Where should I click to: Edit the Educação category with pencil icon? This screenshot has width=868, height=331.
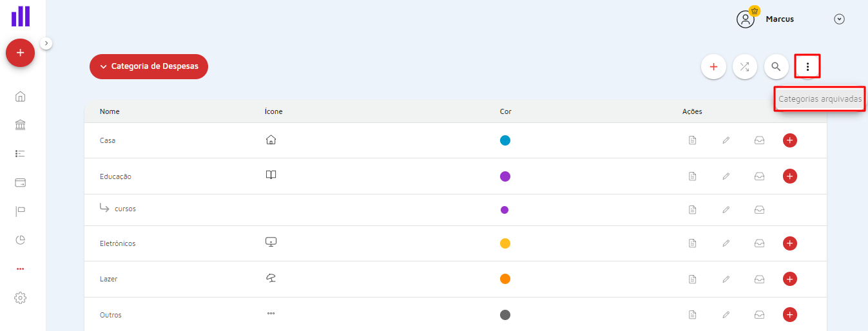[726, 176]
